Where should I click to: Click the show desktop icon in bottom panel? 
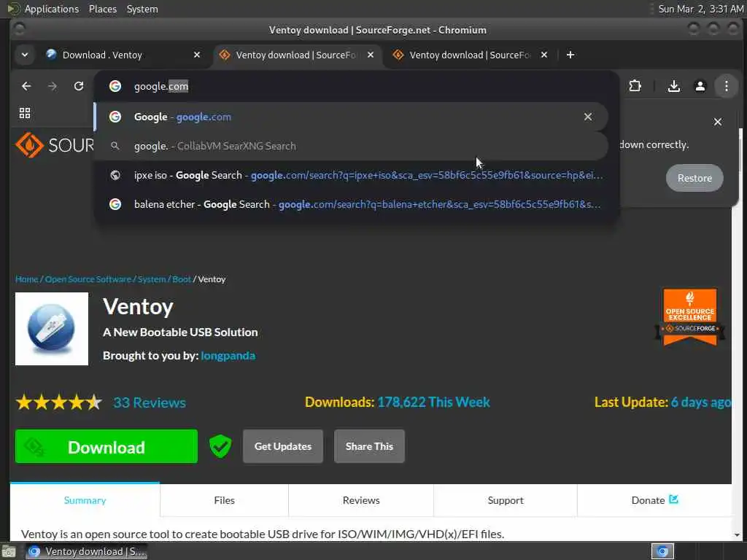(x=9, y=552)
